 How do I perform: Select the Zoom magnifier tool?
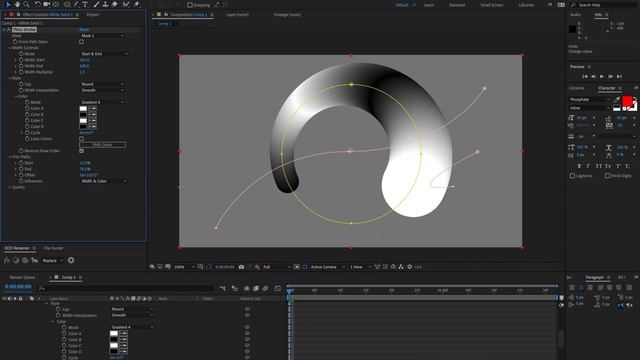click(x=27, y=4)
